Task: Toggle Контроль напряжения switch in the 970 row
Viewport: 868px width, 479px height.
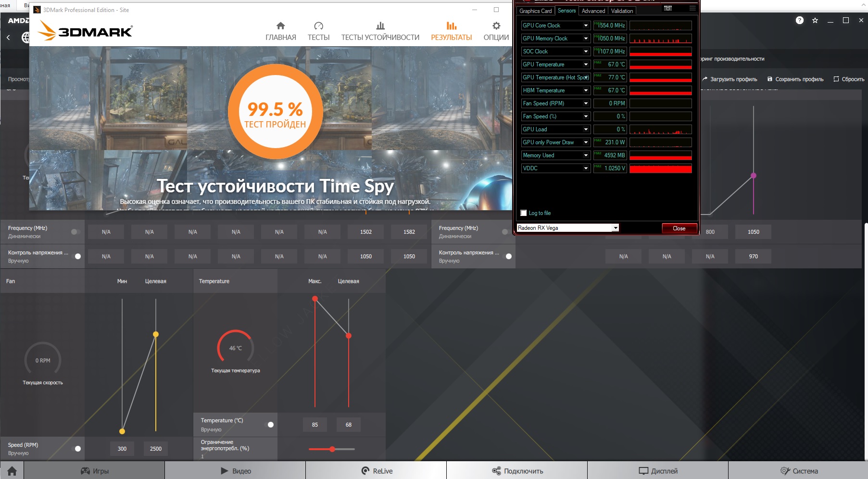Action: pyautogui.click(x=508, y=256)
